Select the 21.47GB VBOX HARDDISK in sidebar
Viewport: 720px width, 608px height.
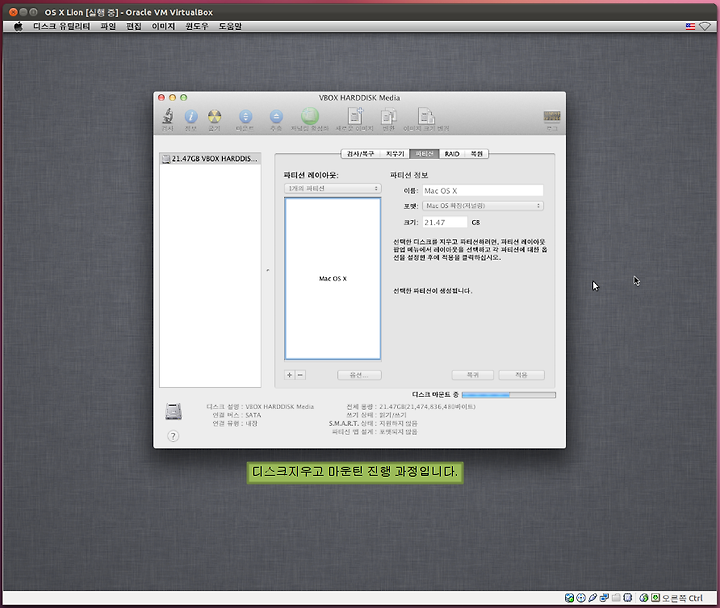pos(210,158)
